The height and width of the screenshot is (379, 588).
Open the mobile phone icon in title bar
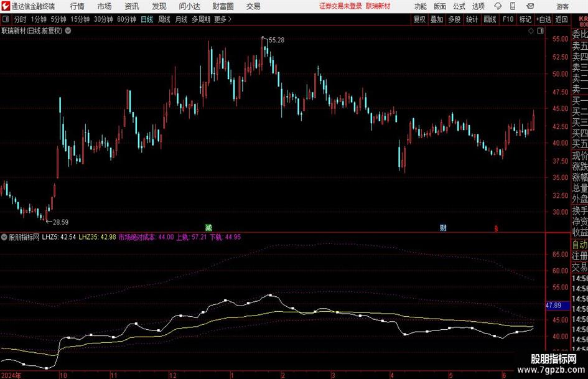513,6
